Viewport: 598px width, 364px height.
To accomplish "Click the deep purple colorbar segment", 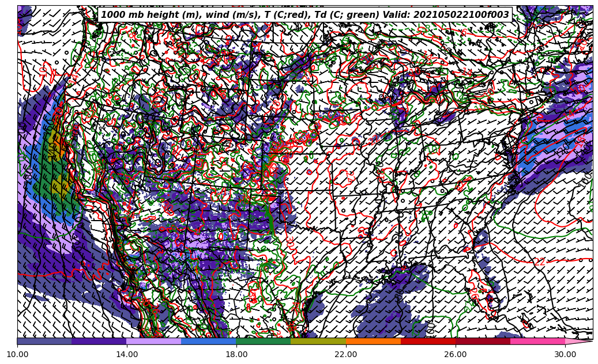I will point(99,342).
